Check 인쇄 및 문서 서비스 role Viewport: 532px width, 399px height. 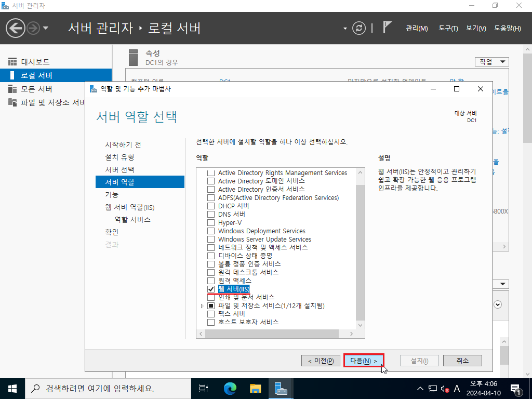tap(211, 297)
